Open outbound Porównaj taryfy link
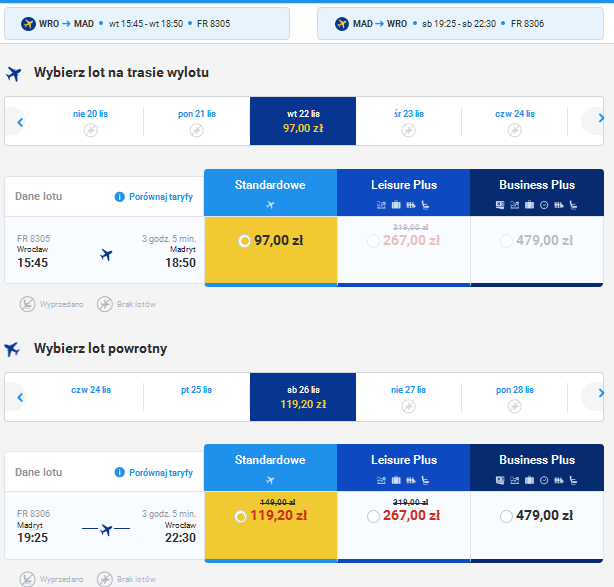The height and width of the screenshot is (587, 614). (161, 197)
